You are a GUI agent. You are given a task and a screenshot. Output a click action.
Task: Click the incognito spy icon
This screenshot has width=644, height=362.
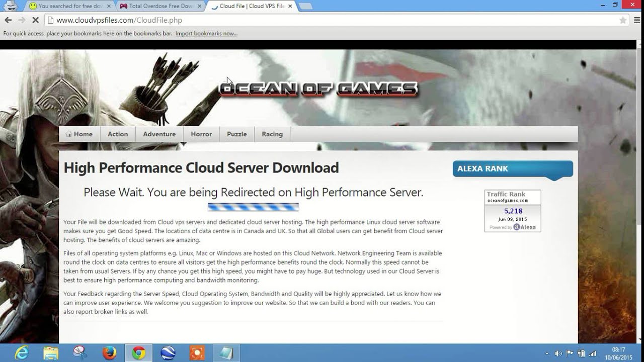pos(11,6)
